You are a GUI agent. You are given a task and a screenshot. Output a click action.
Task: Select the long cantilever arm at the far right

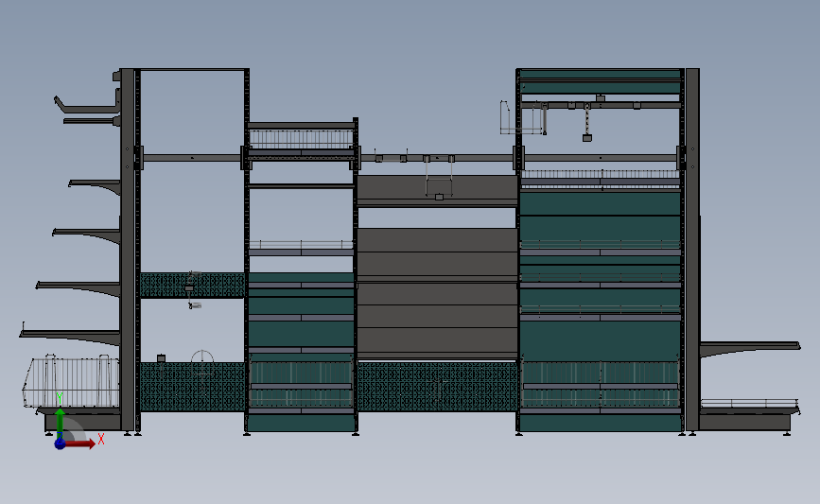pyautogui.click(x=750, y=348)
